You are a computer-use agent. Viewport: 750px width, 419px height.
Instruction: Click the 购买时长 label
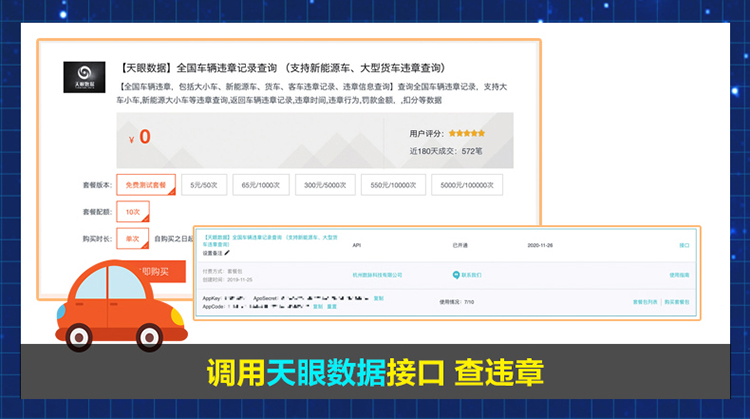click(97, 239)
